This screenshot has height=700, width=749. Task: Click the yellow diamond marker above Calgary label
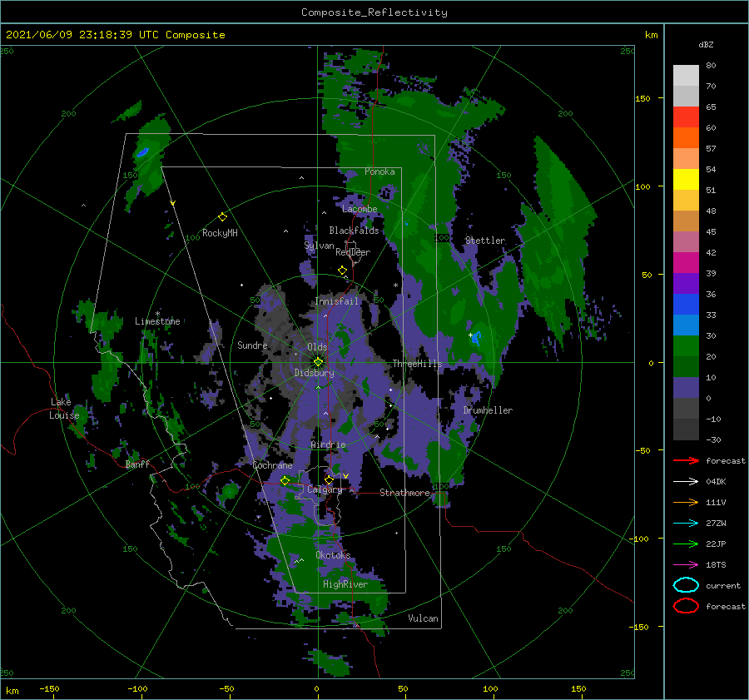[329, 479]
